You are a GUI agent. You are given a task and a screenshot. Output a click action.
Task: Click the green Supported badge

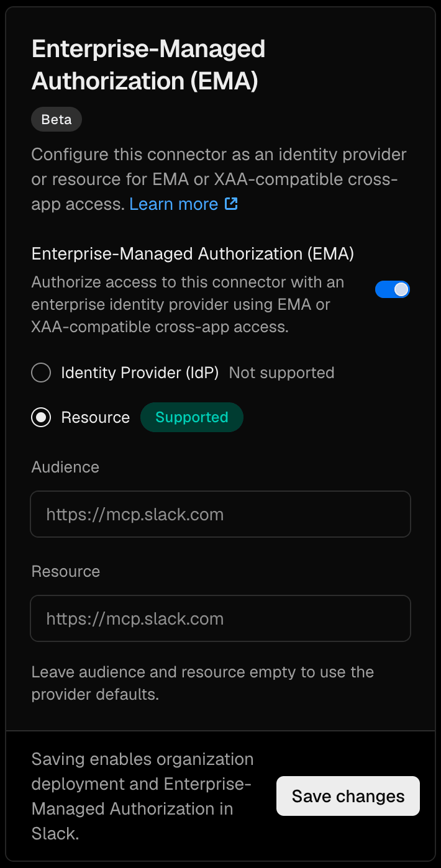(192, 417)
